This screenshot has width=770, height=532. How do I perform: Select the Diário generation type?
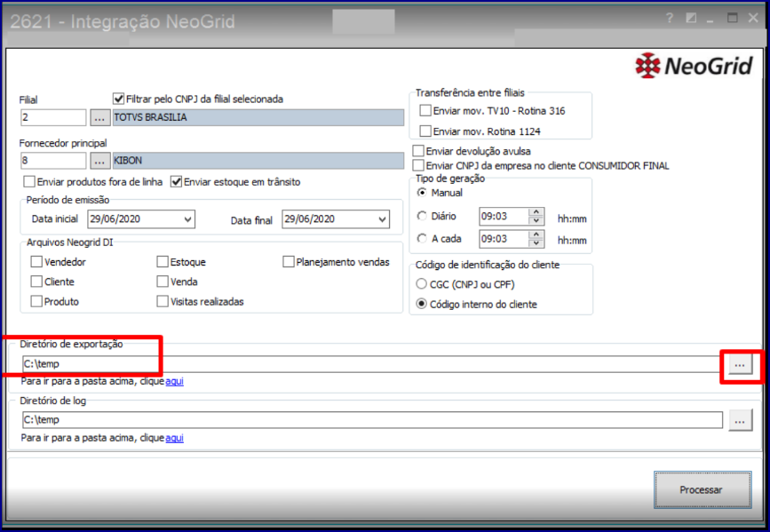point(422,216)
